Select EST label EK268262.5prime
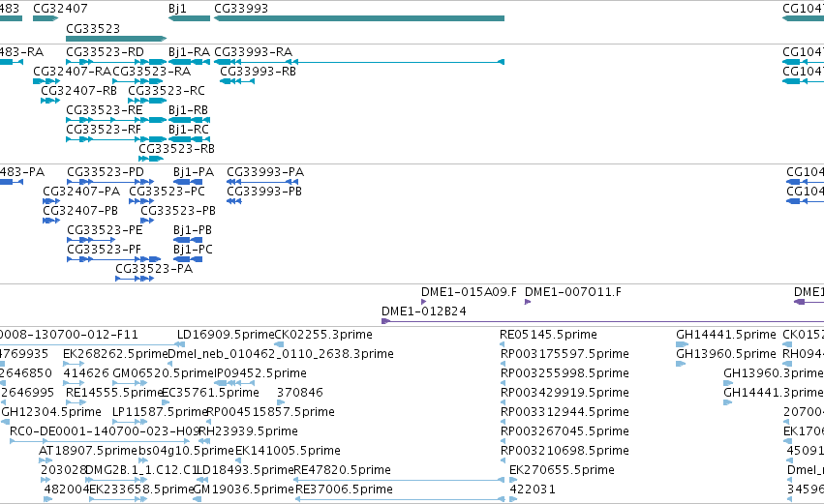The height and width of the screenshot is (504, 824). (x=115, y=354)
